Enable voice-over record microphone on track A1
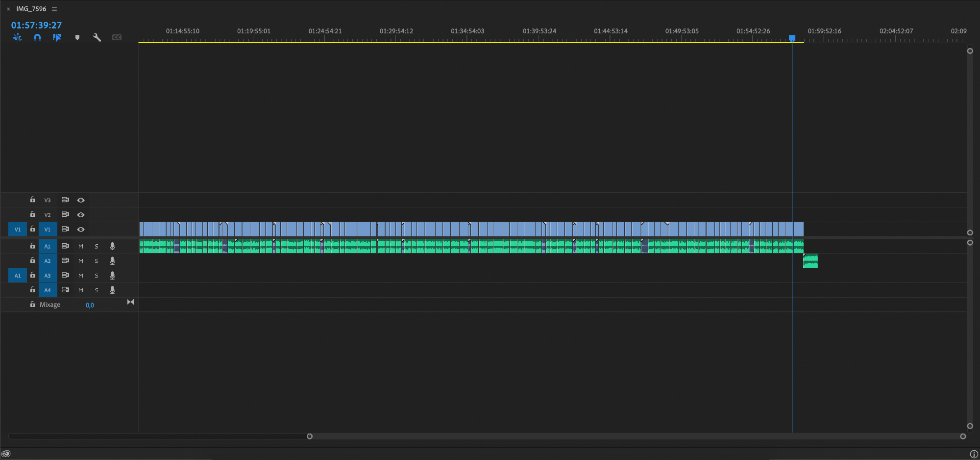 112,246
